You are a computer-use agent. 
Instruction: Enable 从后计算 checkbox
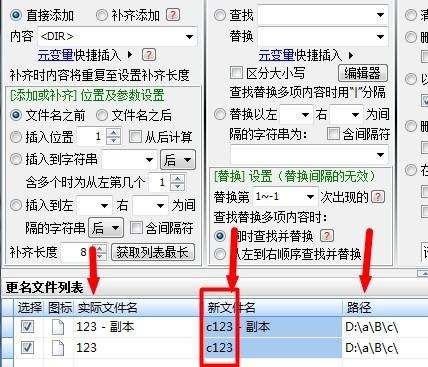tap(135, 137)
